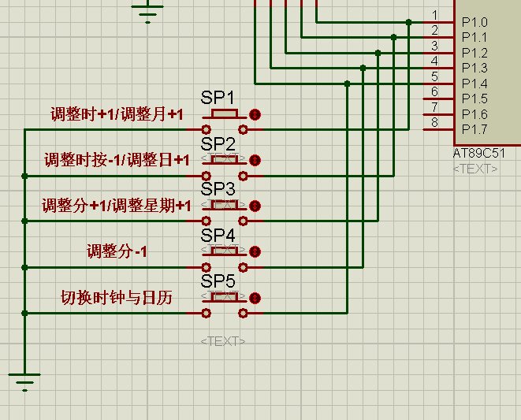Screen dimensions: 521x420
Task: Click the right terminal of switch SP1
Action: point(244,129)
